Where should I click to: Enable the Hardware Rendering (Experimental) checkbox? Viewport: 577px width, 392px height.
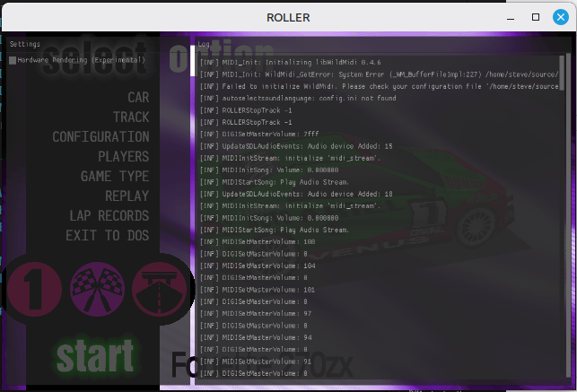pyautogui.click(x=13, y=60)
